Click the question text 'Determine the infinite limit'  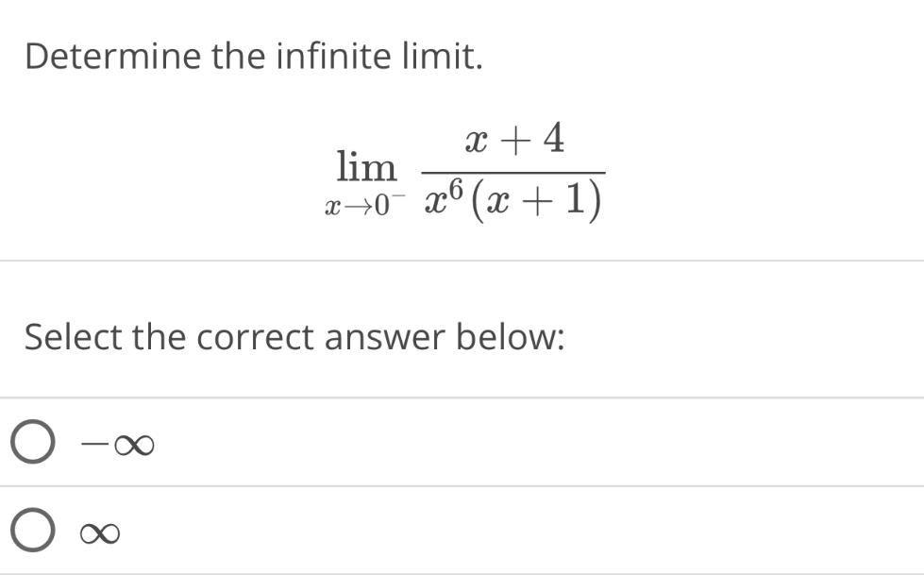[252, 55]
